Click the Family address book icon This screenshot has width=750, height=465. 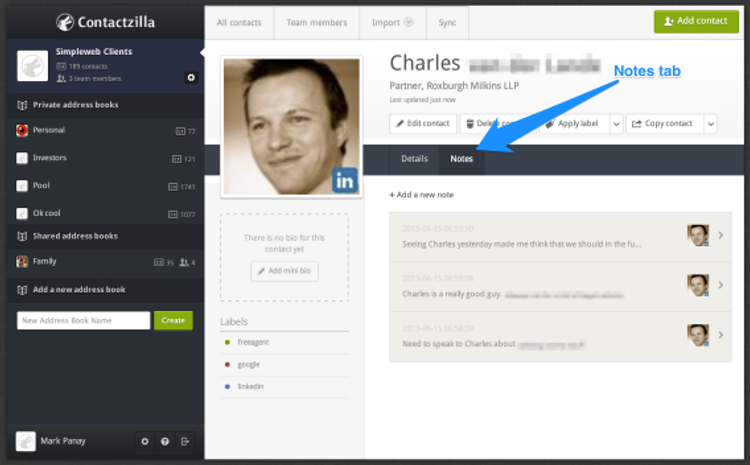(22, 262)
